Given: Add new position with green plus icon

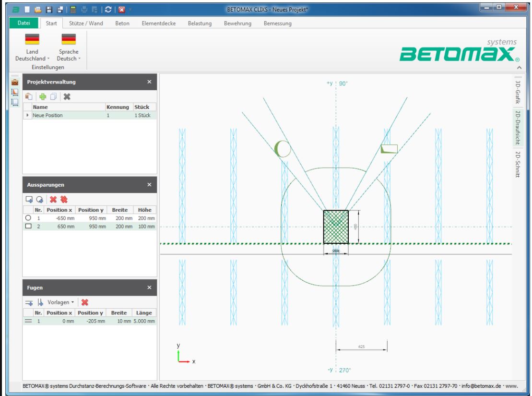Looking at the screenshot, I should (x=43, y=96).
